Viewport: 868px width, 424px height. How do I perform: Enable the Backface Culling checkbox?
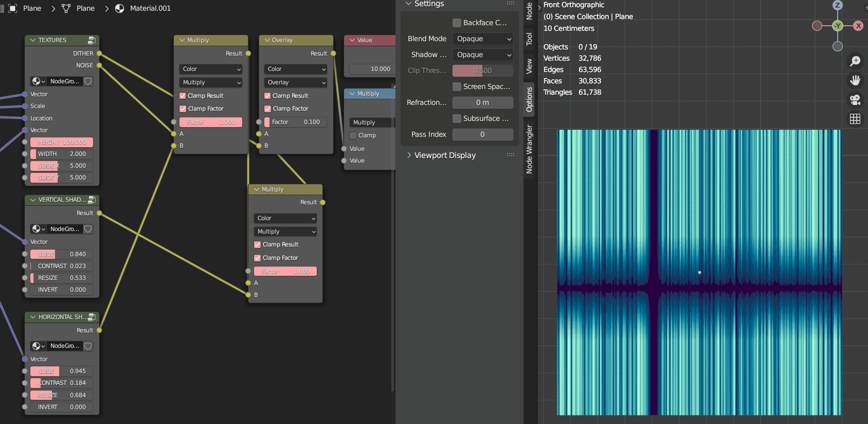pos(457,23)
